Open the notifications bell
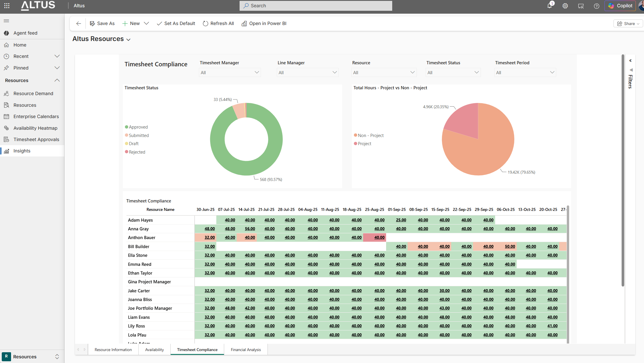This screenshot has width=644, height=363. [x=550, y=6]
